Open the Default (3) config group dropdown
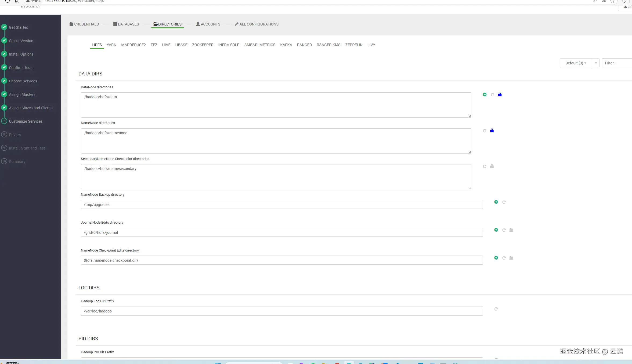The height and width of the screenshot is (364, 632). pos(576,63)
